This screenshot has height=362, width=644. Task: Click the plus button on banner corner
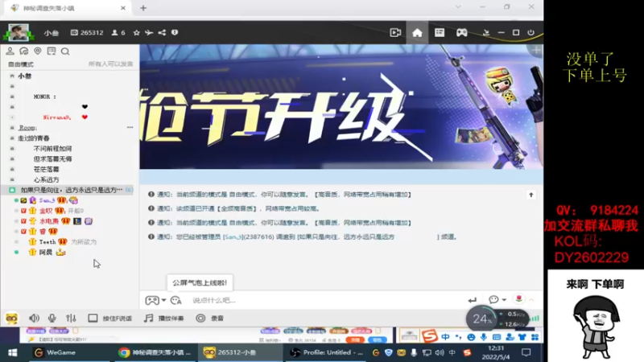536,50
